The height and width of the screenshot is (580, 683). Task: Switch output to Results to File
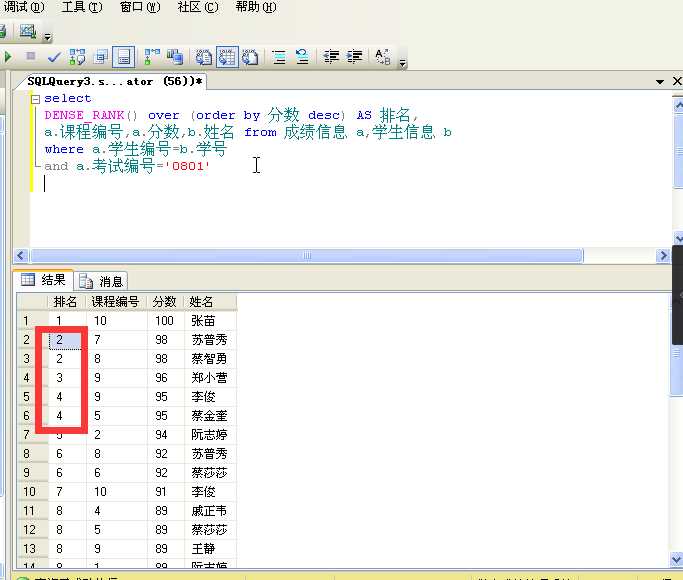[x=250, y=57]
